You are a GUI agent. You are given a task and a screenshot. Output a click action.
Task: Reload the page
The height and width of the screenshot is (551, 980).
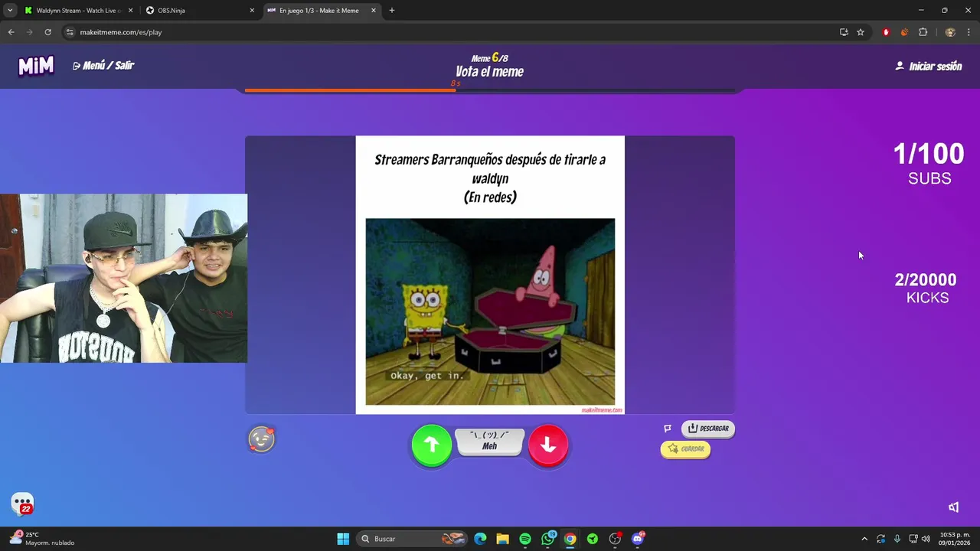click(x=47, y=32)
